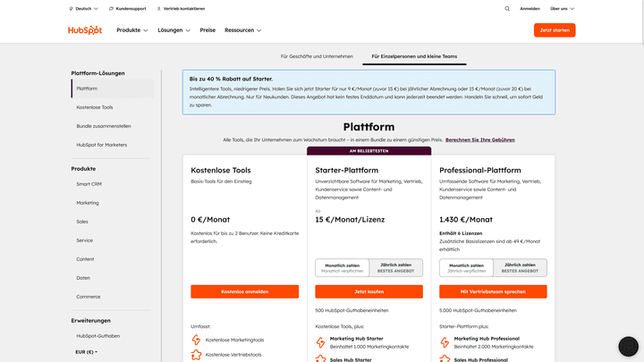
Task: Click the AM BELIEBTESTEN banner
Action: 369,151
